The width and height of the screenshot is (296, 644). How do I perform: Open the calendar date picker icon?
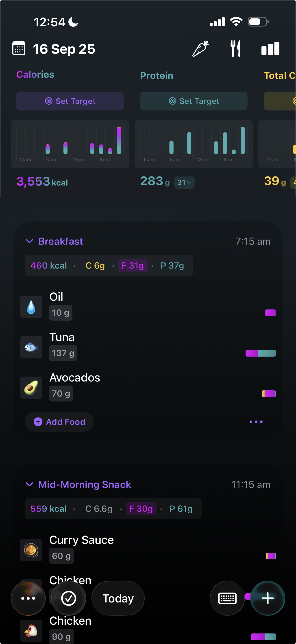click(x=19, y=49)
